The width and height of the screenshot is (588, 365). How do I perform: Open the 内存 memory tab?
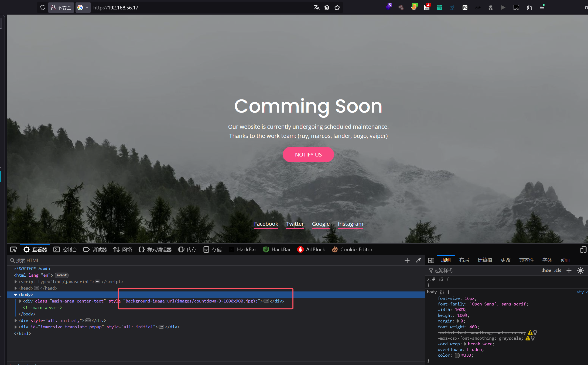187,249
